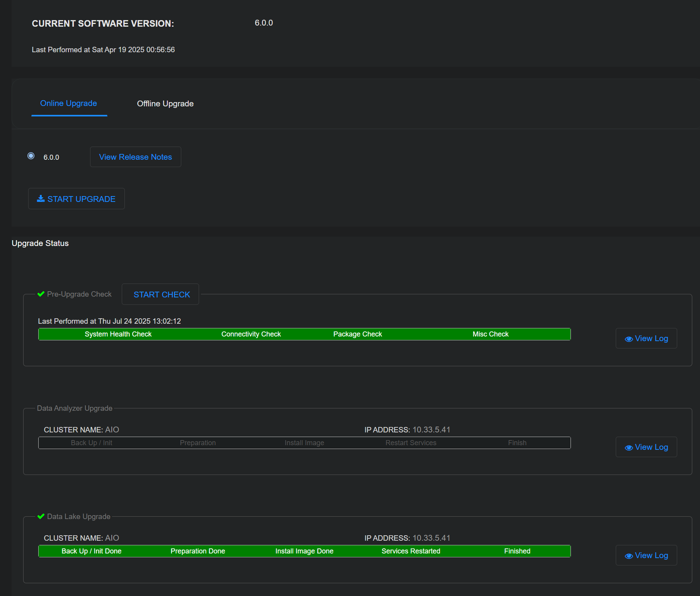Viewport: 700px width, 596px height.
Task: Click Connectivity Check progress segment
Action: pyautogui.click(x=251, y=334)
